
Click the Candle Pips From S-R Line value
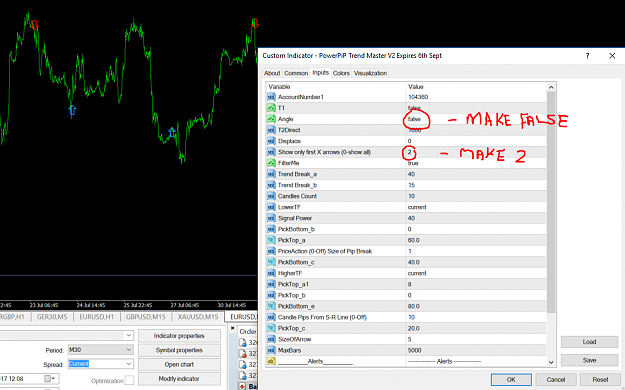[411, 317]
